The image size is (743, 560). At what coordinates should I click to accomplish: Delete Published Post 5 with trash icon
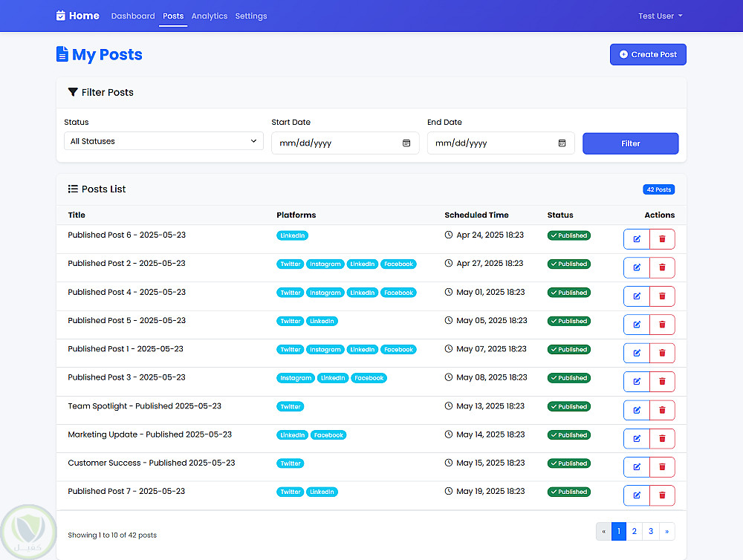point(662,325)
